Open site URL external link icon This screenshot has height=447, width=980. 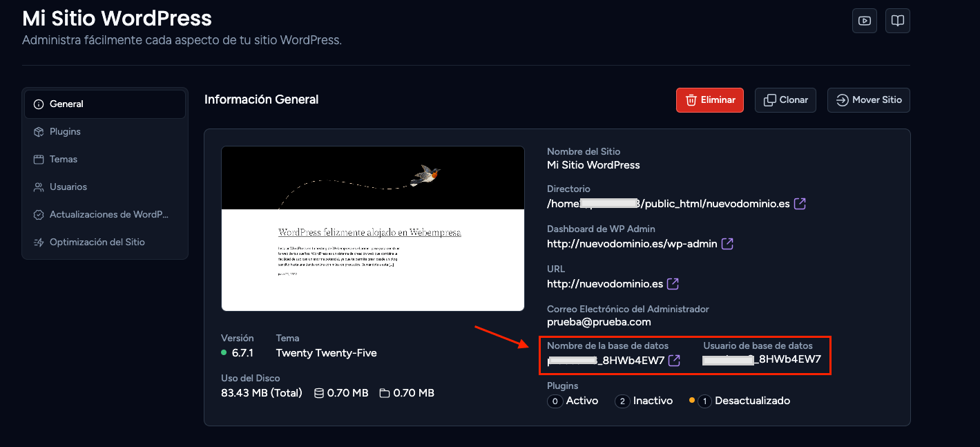point(673,284)
